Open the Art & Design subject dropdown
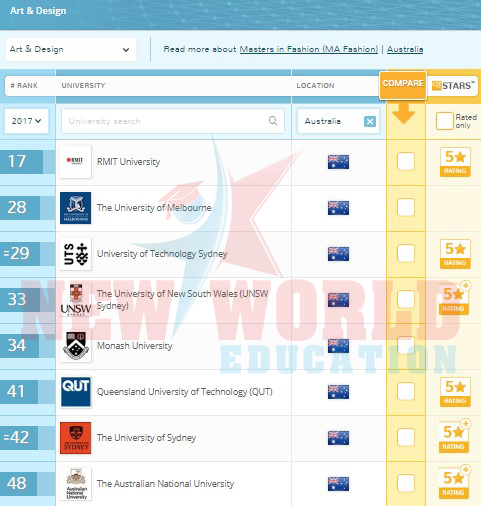The width and height of the screenshot is (481, 506). (x=71, y=49)
